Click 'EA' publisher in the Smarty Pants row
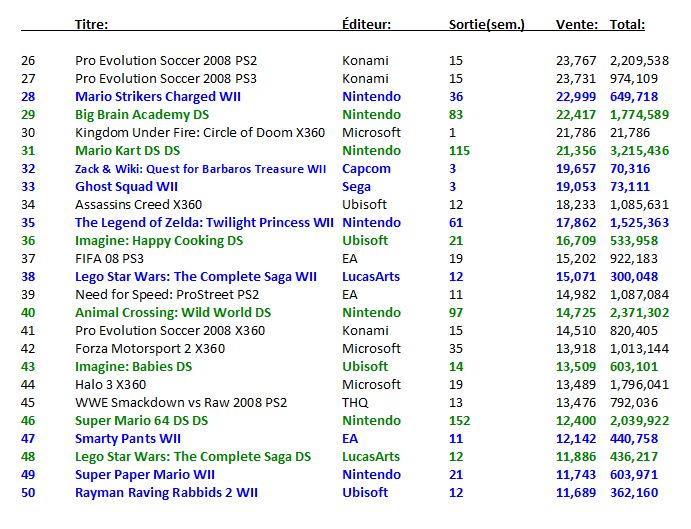The image size is (691, 529). [x=350, y=439]
